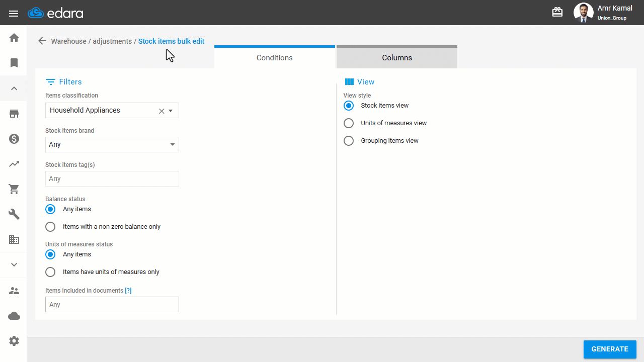Select Items have units of measures only
The image size is (644, 362).
point(50,272)
